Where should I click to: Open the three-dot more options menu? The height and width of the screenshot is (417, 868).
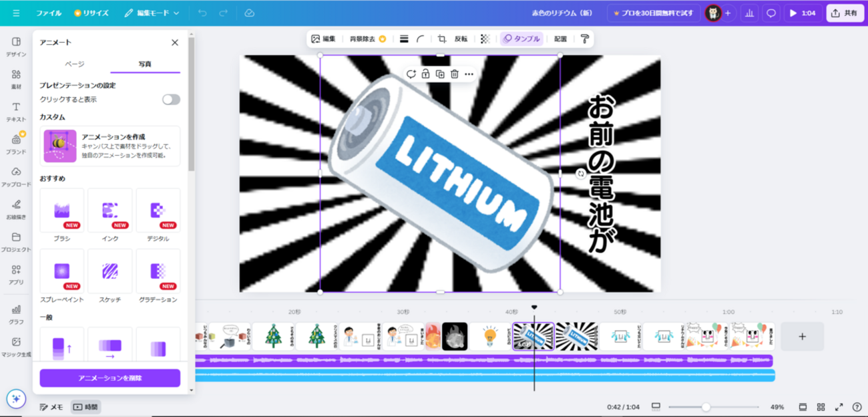(469, 74)
